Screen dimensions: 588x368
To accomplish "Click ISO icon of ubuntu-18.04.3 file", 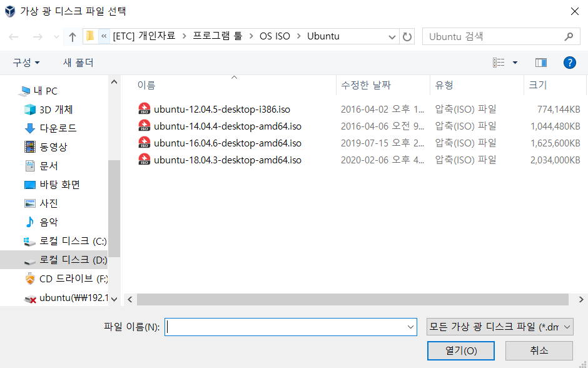I will tap(144, 160).
